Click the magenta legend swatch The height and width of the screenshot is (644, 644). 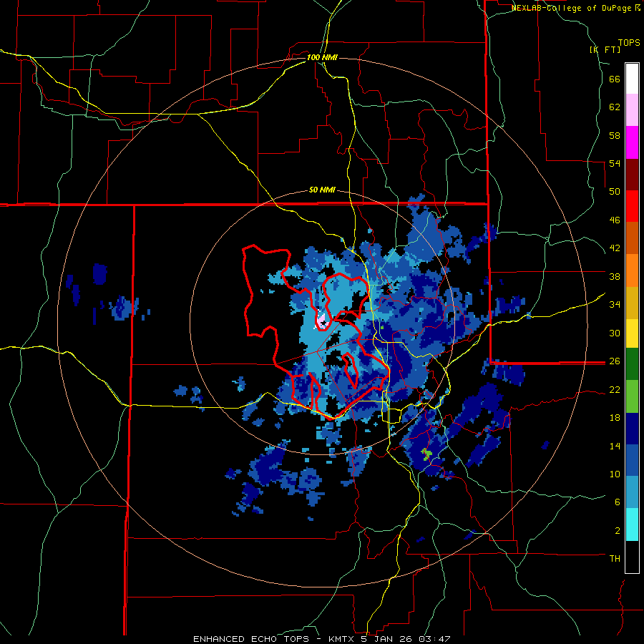pos(632,142)
